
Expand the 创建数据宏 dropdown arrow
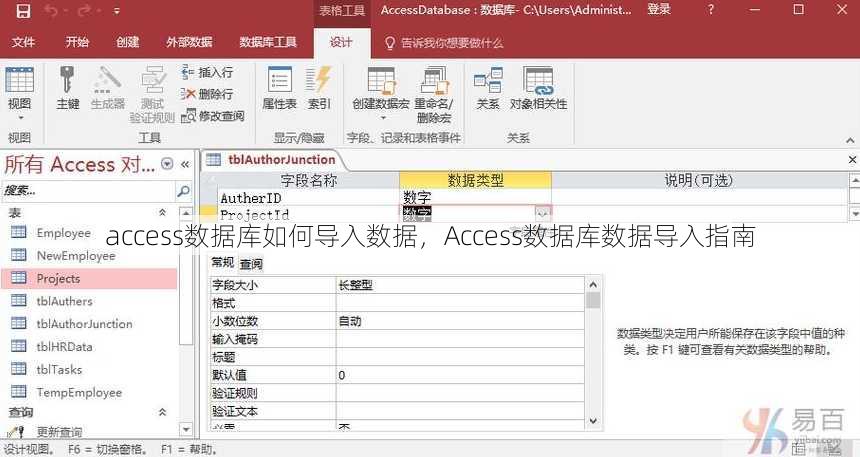[x=383, y=118]
